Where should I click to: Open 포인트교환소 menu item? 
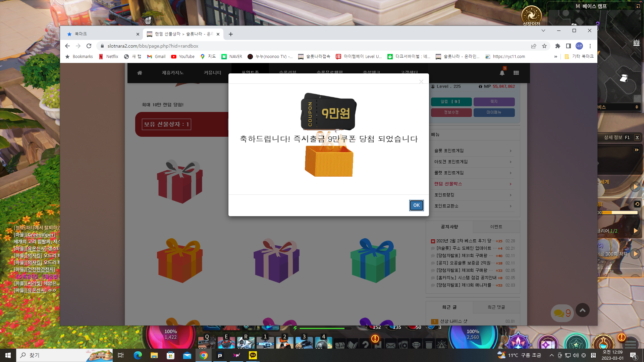473,206
